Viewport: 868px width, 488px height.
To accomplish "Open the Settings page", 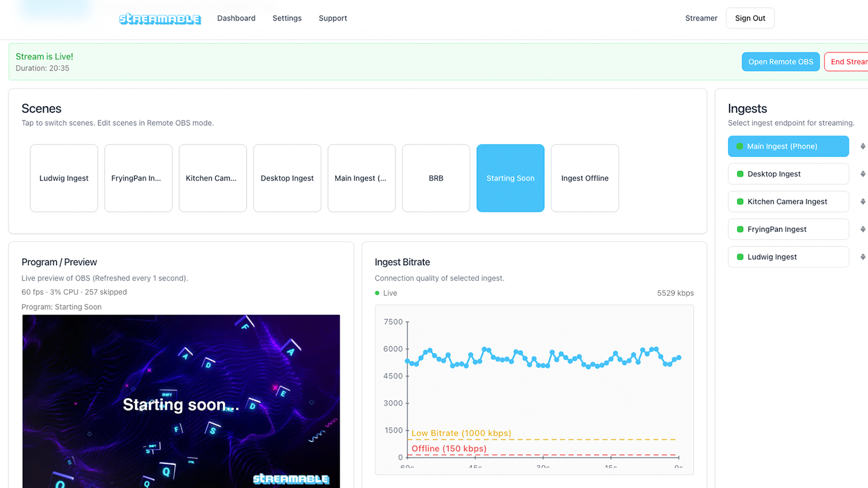I will [x=287, y=18].
